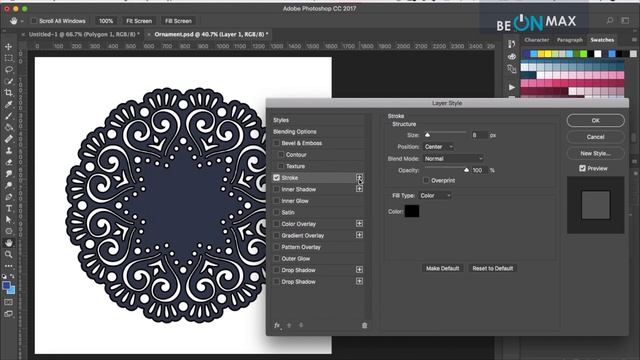Open the workspace switcher icon
The image size is (640, 360).
coord(625,20)
